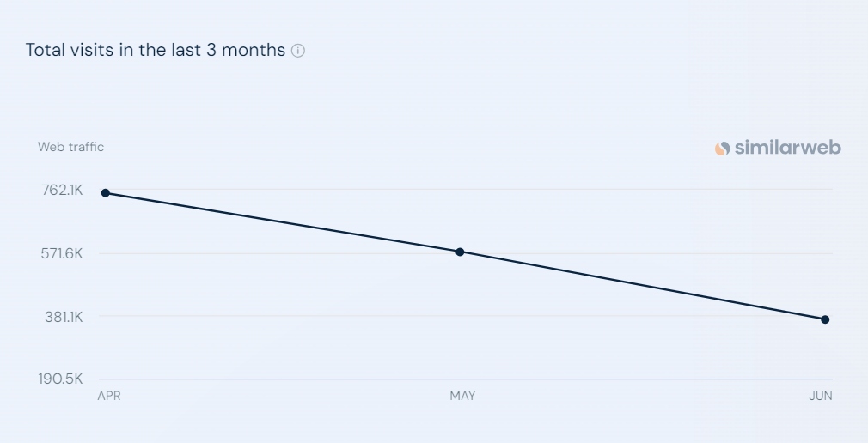This screenshot has height=443, width=868.
Task: Click the APR month label
Action: tap(109, 396)
